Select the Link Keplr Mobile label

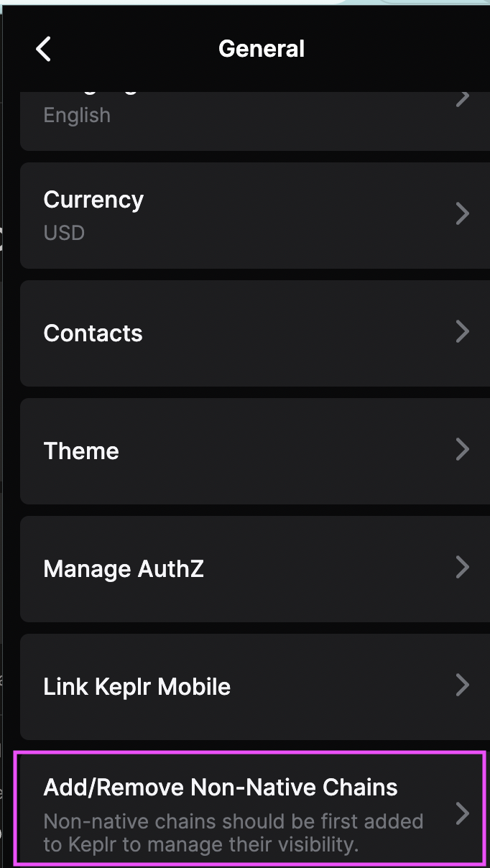point(137,687)
